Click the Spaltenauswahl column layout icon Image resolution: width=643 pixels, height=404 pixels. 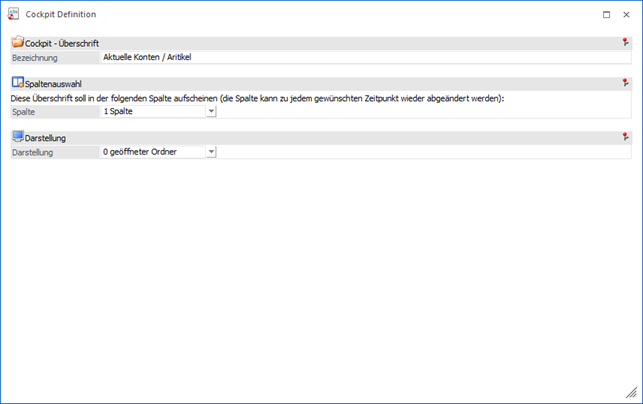(17, 83)
